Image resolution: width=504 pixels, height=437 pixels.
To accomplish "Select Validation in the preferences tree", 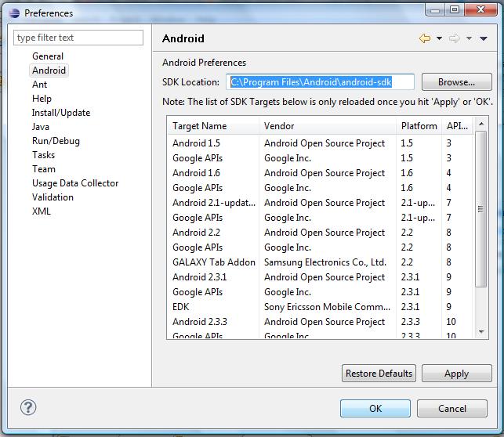I will click(x=53, y=197).
